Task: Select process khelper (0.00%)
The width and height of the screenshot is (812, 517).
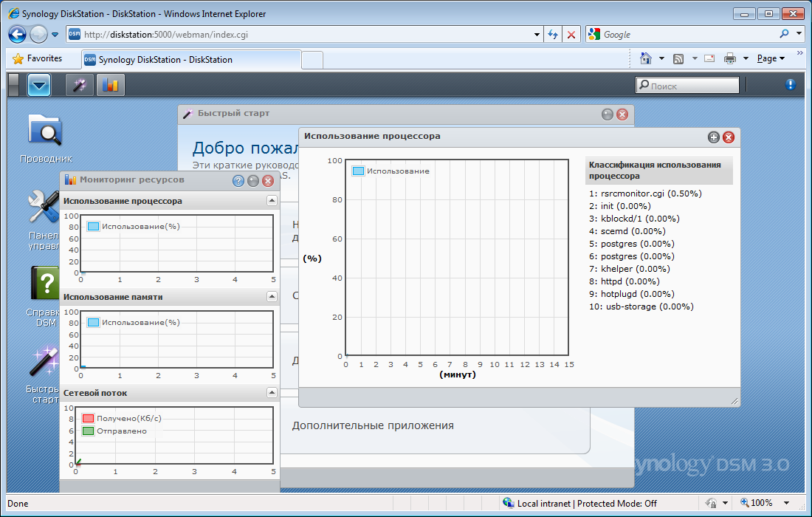Action: point(629,269)
